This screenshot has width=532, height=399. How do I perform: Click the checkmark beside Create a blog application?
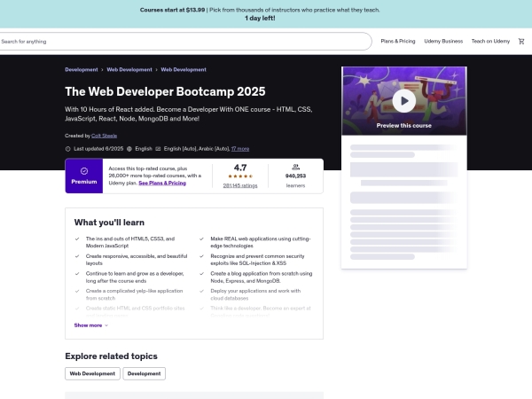[201, 273]
